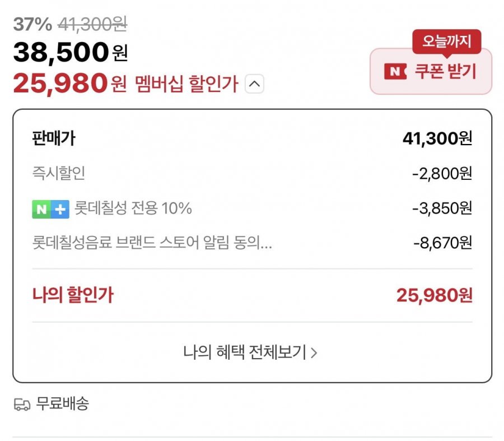Click the crossed-out 41,300원 original price
Screen dimensions: 504x441
(x=92, y=24)
